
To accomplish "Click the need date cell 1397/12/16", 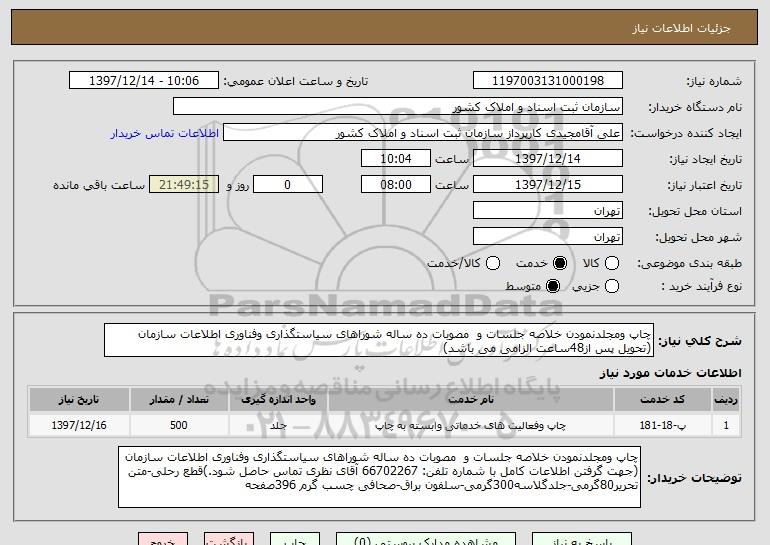I will point(79,425).
